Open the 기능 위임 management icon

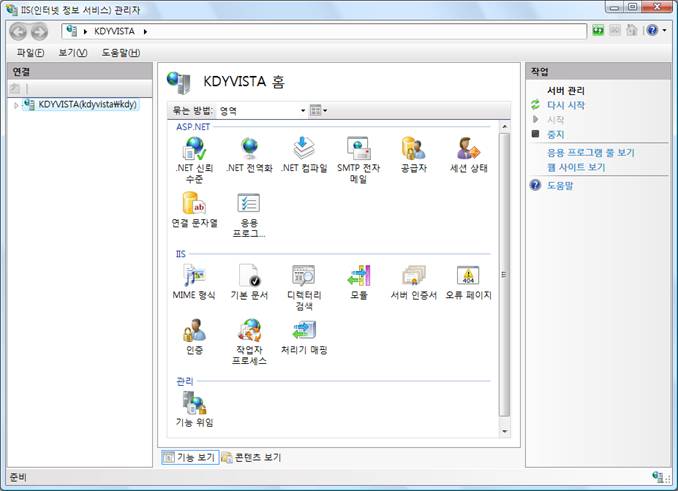tap(194, 403)
